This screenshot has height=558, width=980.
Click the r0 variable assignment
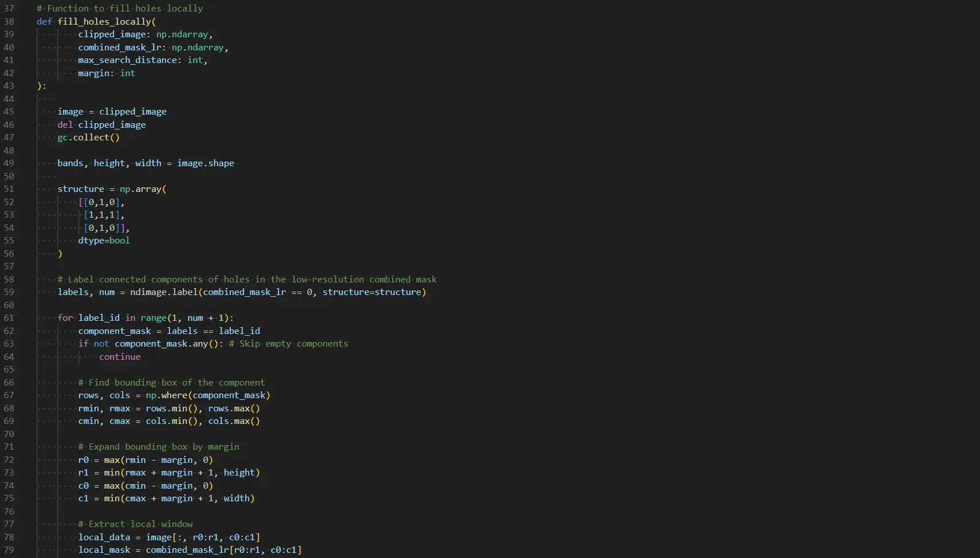pos(84,460)
